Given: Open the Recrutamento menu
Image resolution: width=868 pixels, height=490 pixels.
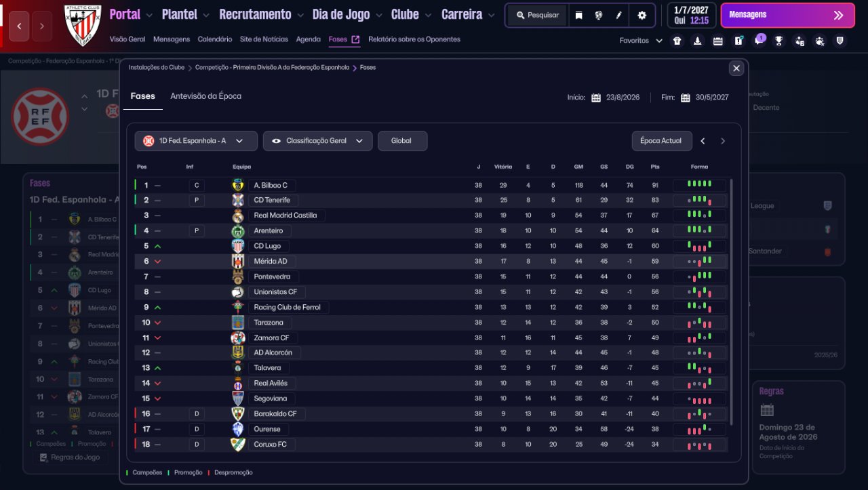Looking at the screenshot, I should (x=262, y=14).
